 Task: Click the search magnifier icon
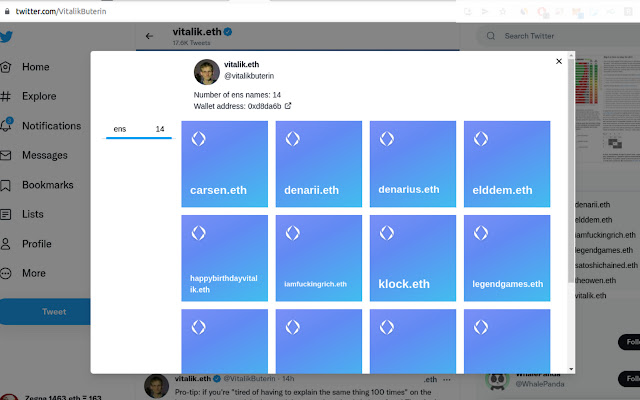pyautogui.click(x=491, y=36)
